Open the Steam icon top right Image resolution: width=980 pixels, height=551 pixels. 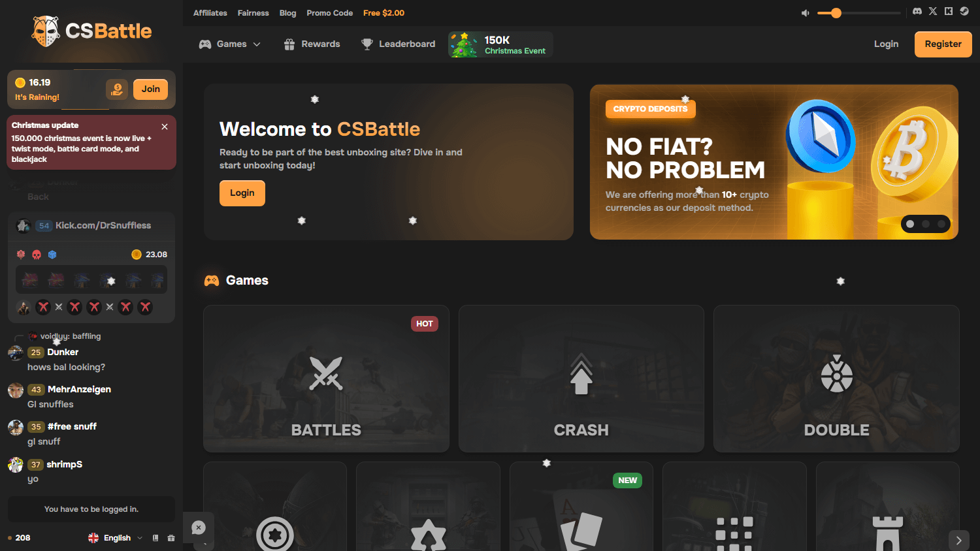coord(964,11)
